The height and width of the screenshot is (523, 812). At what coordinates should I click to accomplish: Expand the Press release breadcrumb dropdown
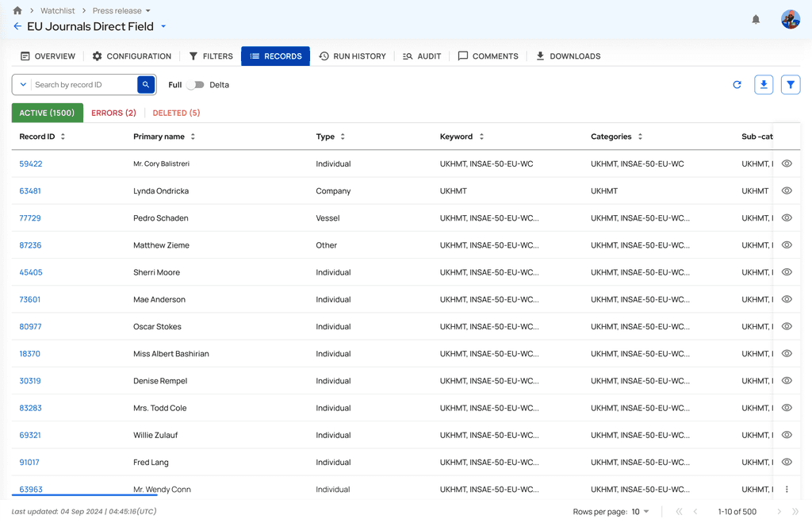pos(148,11)
